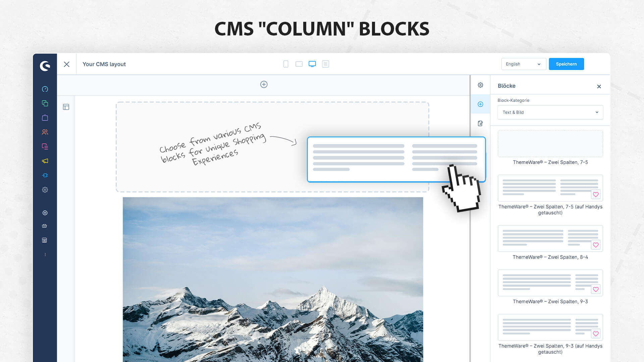Click the close X button on Blöcke panel
Image resolution: width=644 pixels, height=362 pixels.
click(x=598, y=86)
